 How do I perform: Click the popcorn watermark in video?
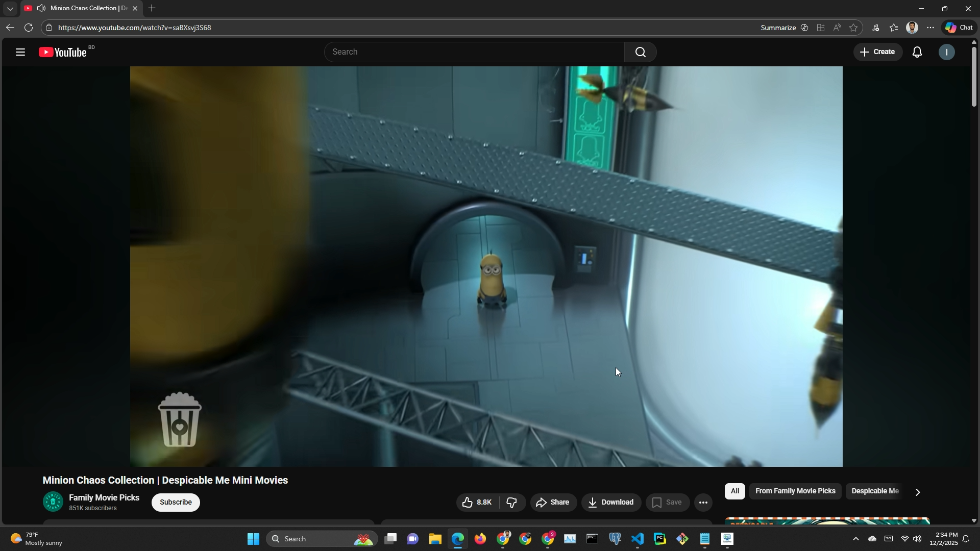(180, 419)
